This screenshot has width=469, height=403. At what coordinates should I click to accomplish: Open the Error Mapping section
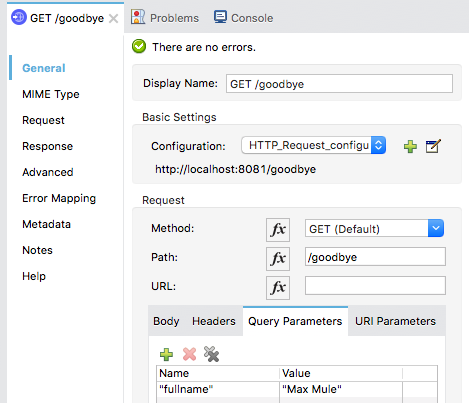[59, 198]
